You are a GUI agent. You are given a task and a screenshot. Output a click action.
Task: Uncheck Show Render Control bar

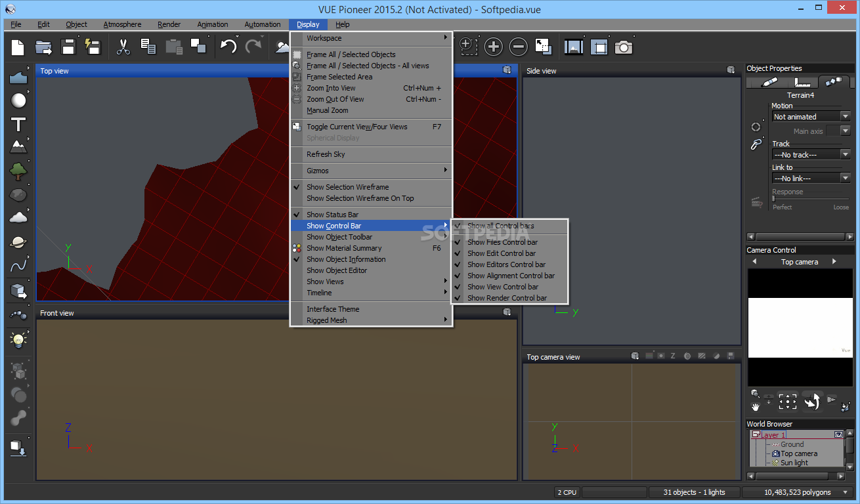[509, 298]
